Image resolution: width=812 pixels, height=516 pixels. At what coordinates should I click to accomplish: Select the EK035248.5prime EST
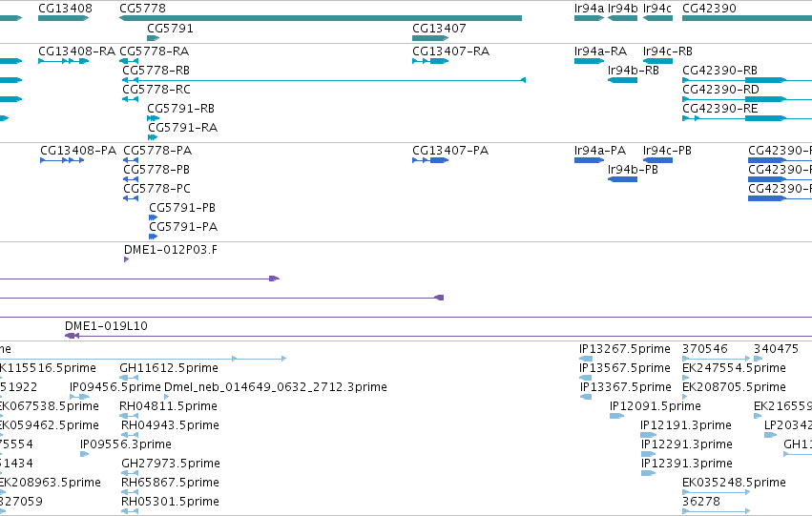717,493
